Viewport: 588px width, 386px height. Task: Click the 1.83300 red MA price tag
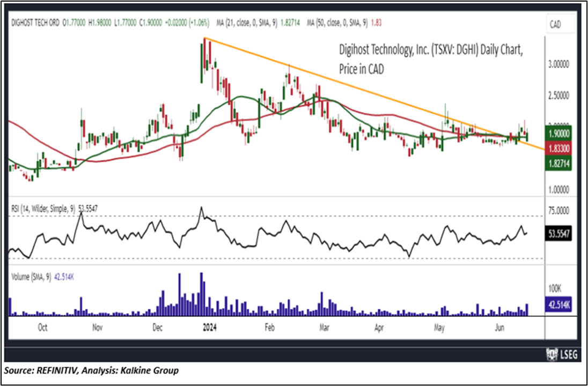[x=558, y=149]
